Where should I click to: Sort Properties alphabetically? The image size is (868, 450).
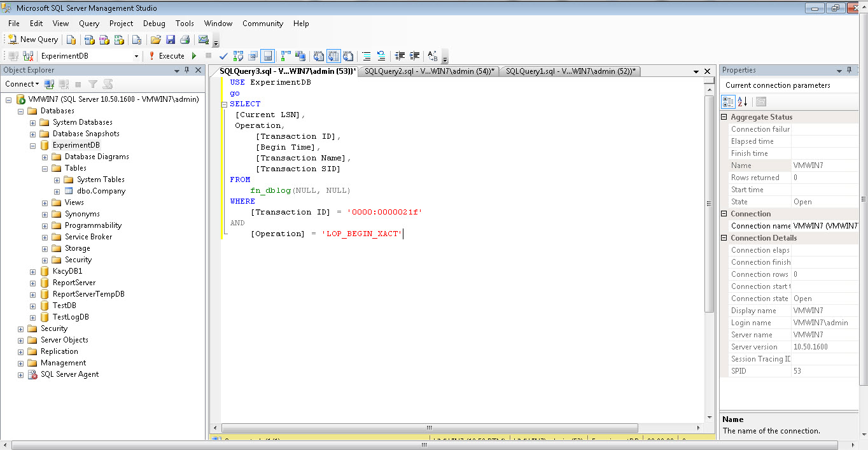[x=742, y=102]
